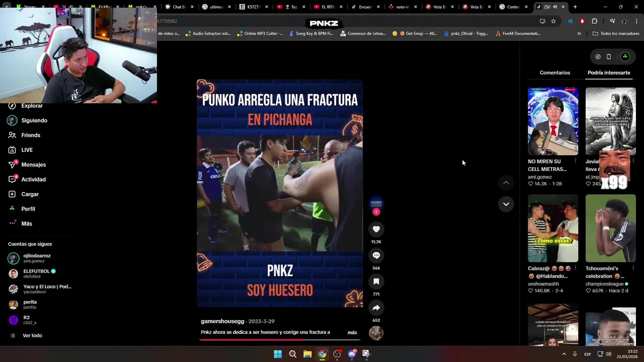Open the Windows Start menu

(x=278, y=354)
